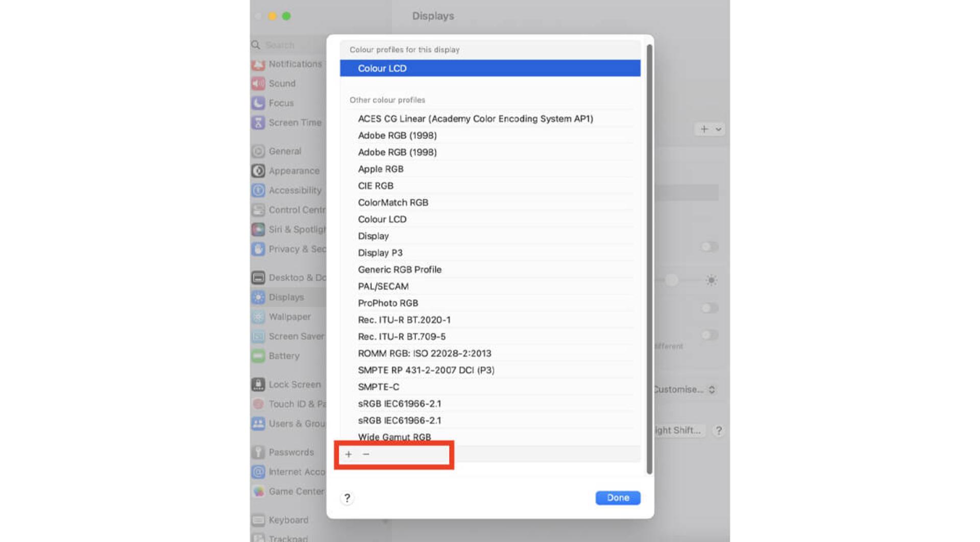The height and width of the screenshot is (542, 980).
Task: Toggle the lowest dimmed switch on right
Action: pos(709,335)
